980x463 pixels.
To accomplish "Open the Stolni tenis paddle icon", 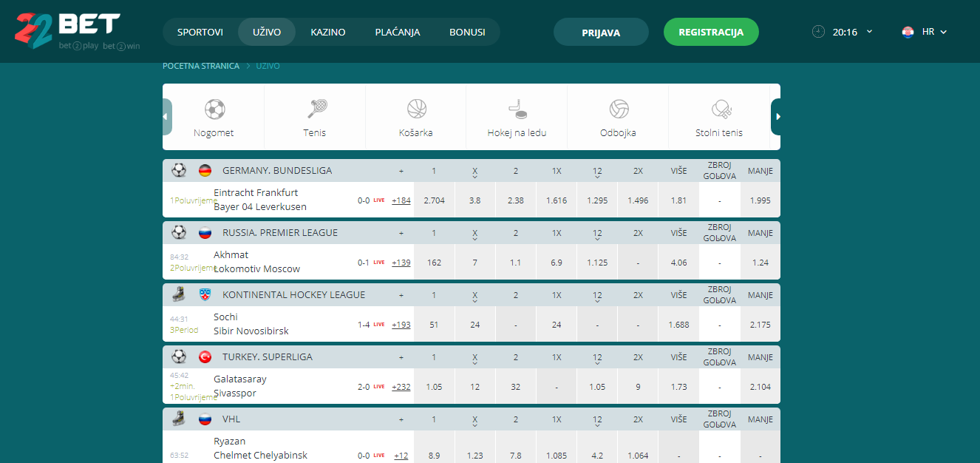I will pos(721,109).
